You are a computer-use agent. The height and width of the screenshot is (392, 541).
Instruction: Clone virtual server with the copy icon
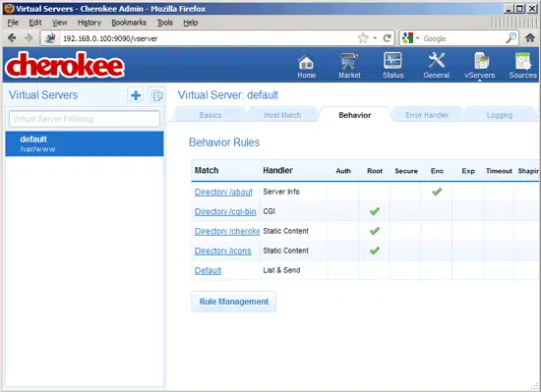tap(156, 95)
